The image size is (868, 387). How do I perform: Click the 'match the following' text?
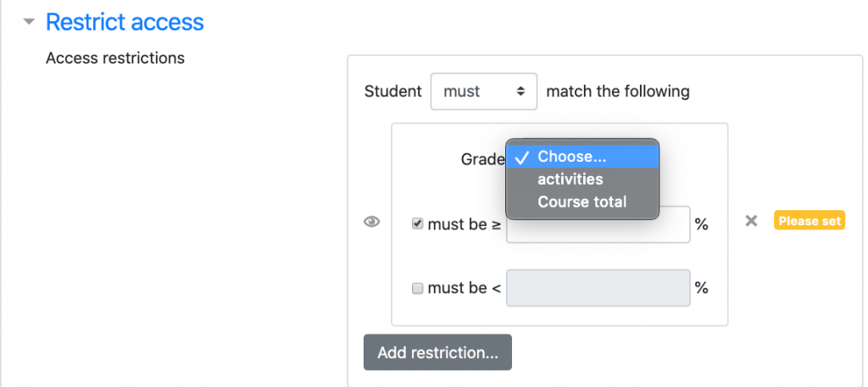coord(618,91)
